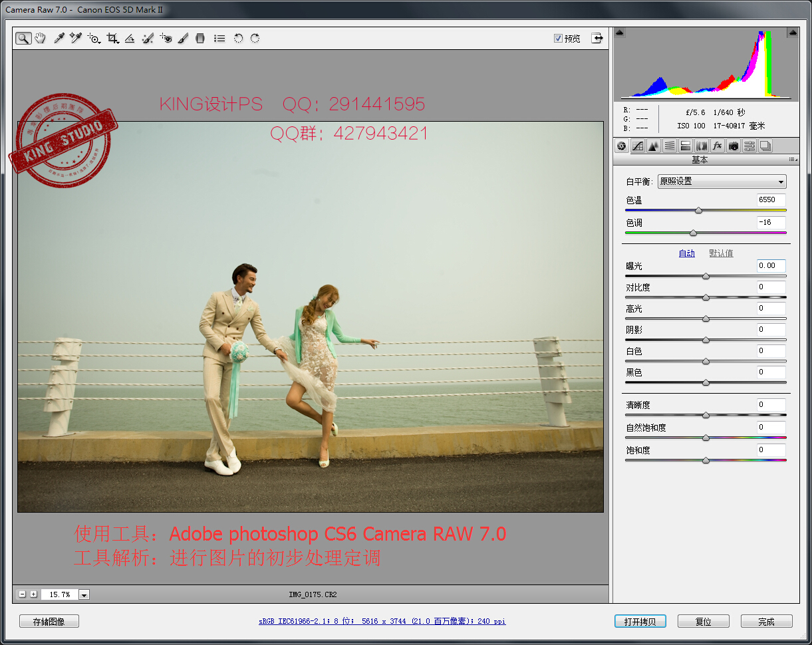Focus the 黑色 blacks value field

(771, 372)
